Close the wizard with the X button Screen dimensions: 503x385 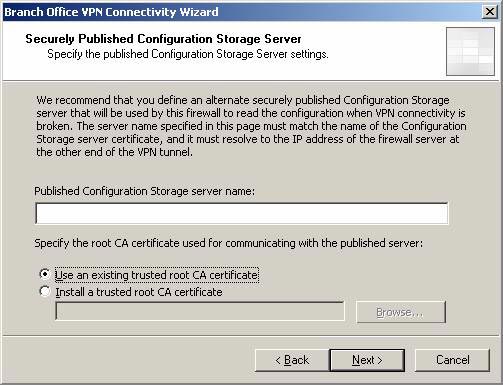(x=489, y=12)
